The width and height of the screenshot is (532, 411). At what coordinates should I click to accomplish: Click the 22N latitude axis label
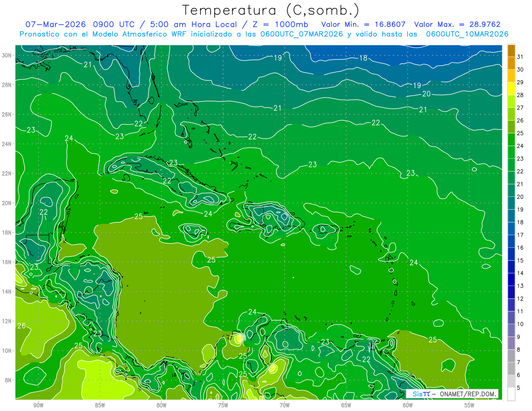click(7, 173)
